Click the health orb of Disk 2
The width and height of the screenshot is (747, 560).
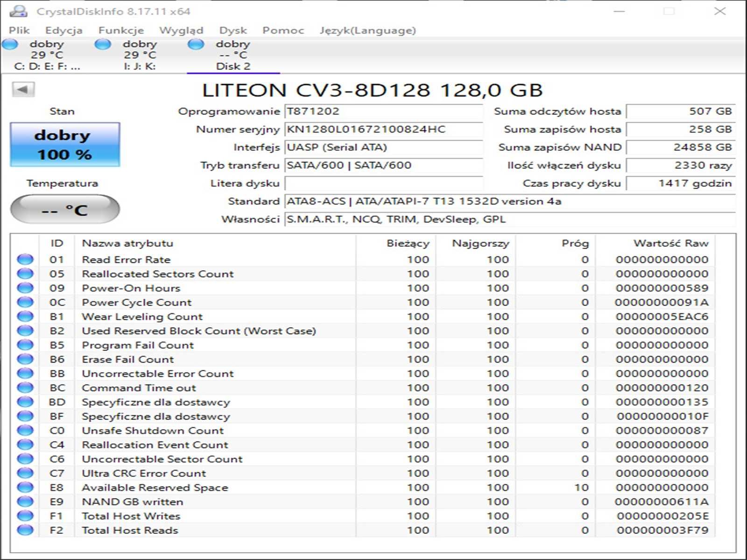click(196, 44)
